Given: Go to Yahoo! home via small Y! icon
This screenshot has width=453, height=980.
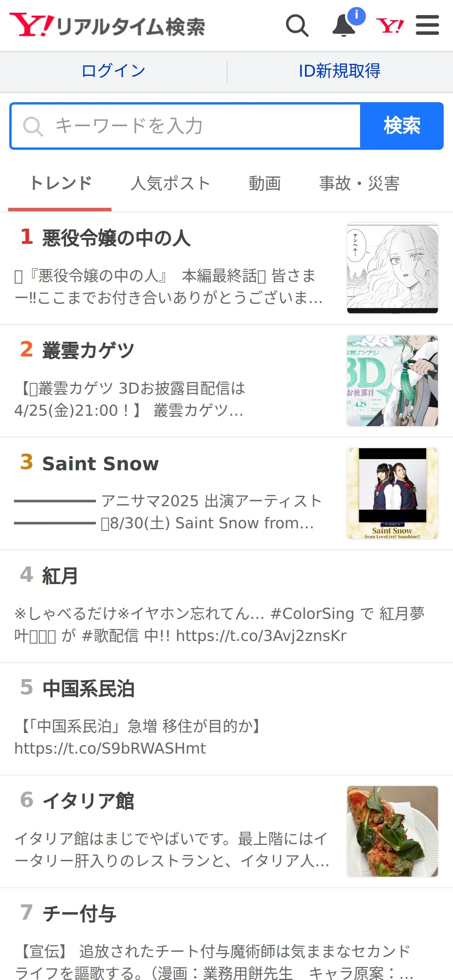Looking at the screenshot, I should pos(390,26).
